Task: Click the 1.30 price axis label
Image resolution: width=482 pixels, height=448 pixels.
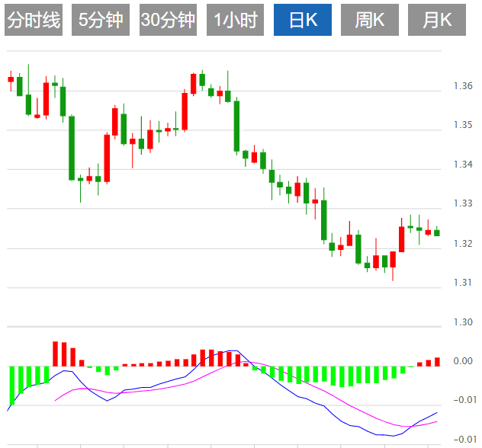Action: 463,322
